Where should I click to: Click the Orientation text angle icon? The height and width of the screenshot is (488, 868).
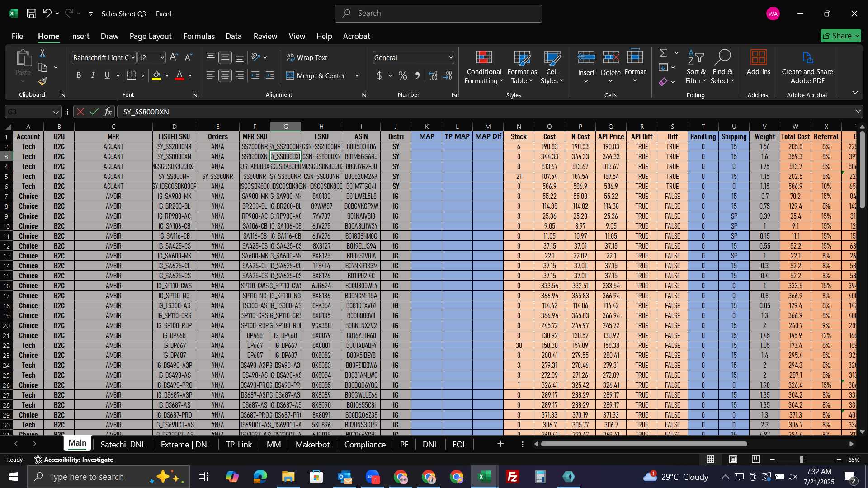coord(255,57)
